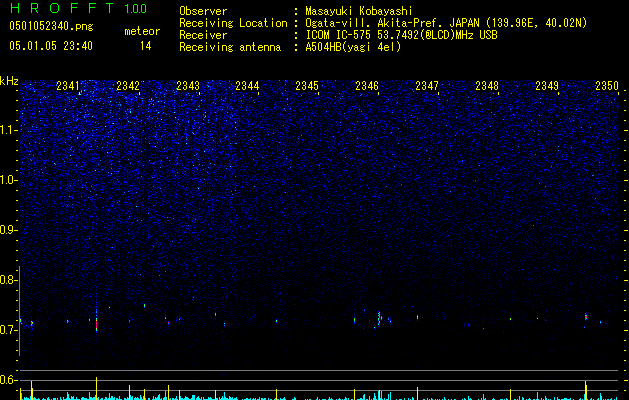Click the strong red meteor echo after 2341
629x400 pixels.
pyautogui.click(x=96, y=323)
